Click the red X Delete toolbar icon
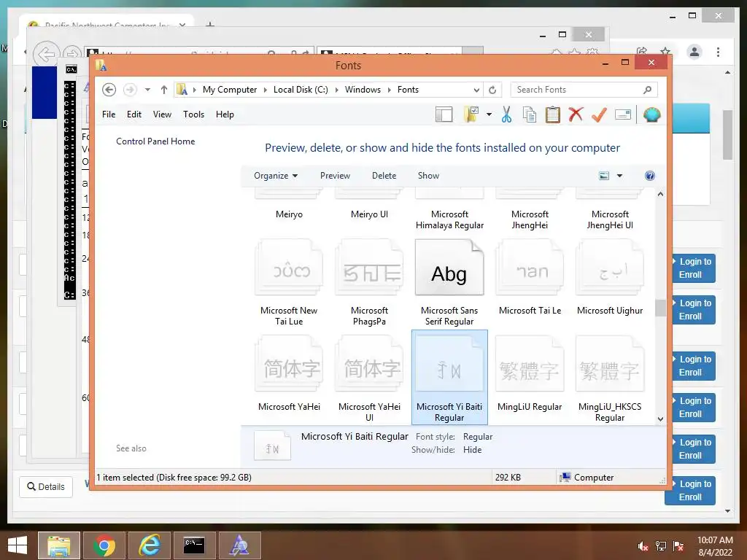Image resolution: width=747 pixels, height=560 pixels. coord(576,114)
